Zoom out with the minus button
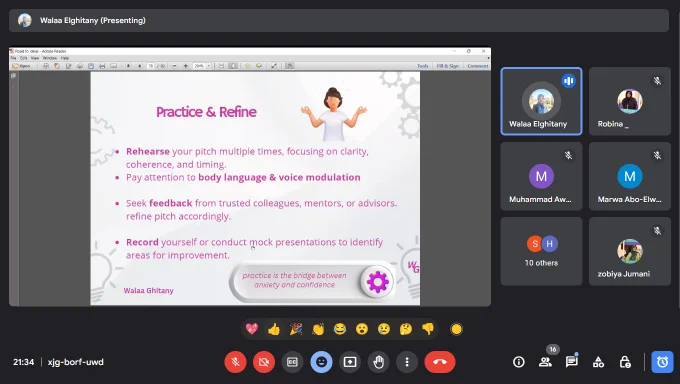 click(174, 66)
